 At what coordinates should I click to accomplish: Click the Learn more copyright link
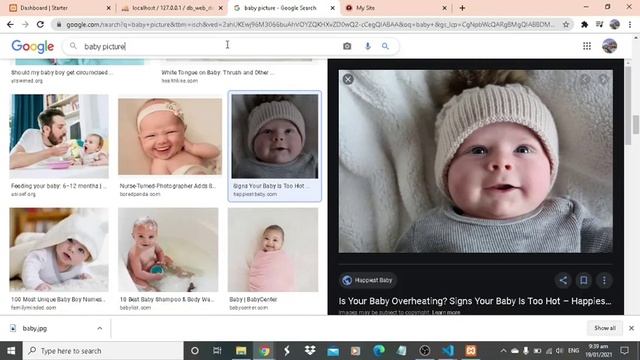[x=446, y=312]
